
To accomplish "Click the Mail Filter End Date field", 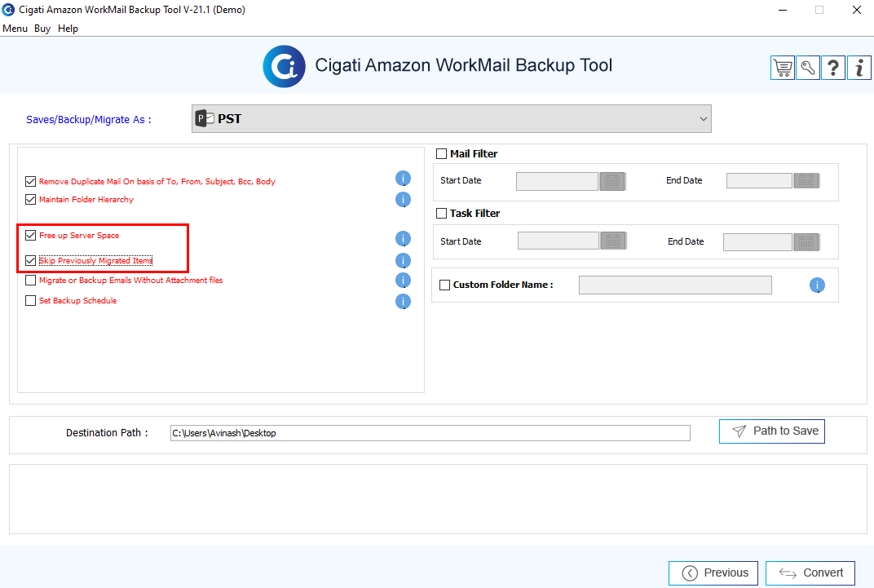I will click(x=759, y=180).
